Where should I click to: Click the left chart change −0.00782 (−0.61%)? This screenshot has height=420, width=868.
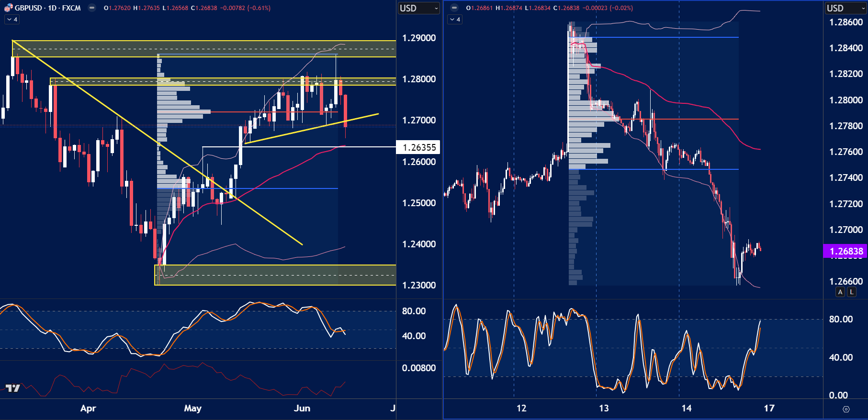coord(245,8)
